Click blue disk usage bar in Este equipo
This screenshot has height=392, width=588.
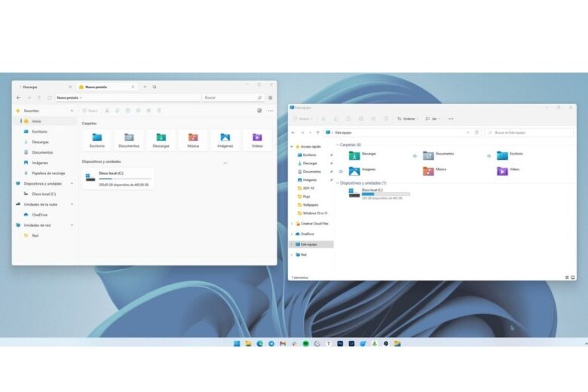tap(385, 194)
